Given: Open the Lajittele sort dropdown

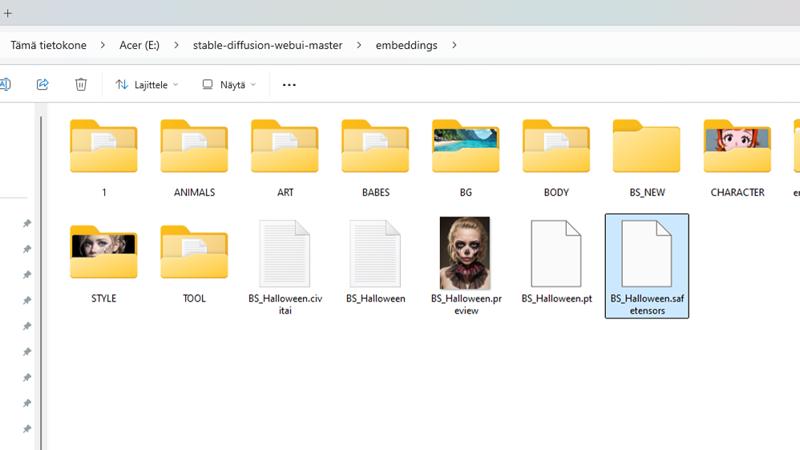Looking at the screenshot, I should pos(147,85).
